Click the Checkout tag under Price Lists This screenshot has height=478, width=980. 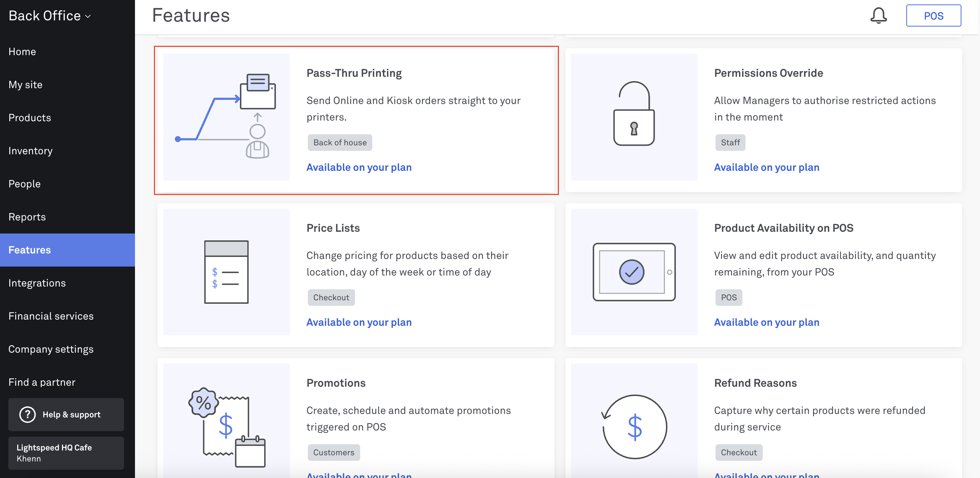click(x=331, y=297)
